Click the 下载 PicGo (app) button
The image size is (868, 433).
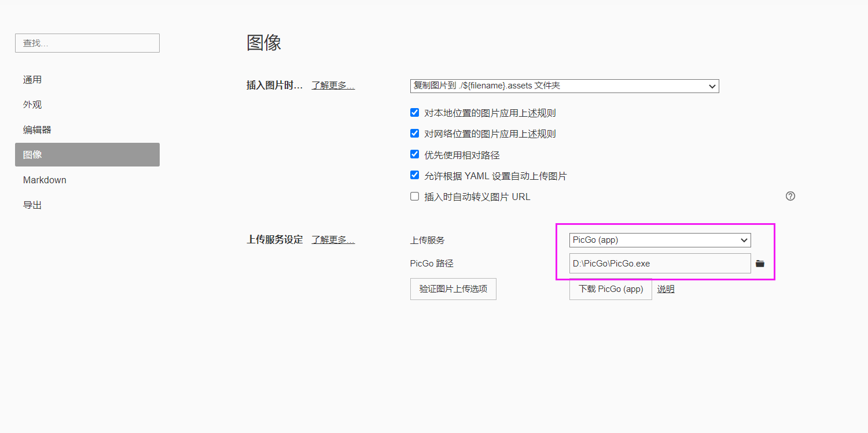pyautogui.click(x=610, y=288)
